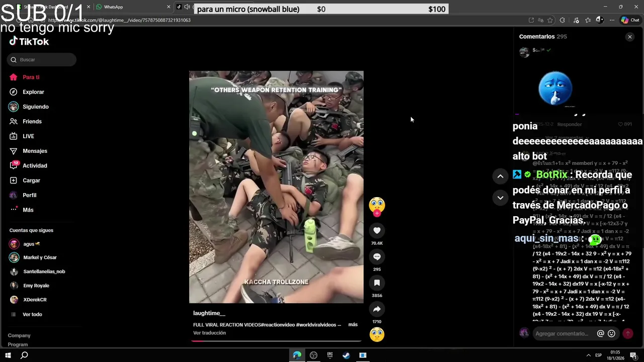Image resolution: width=644 pixels, height=362 pixels.
Task: Open the favorites list icon
Action: coord(588,20)
